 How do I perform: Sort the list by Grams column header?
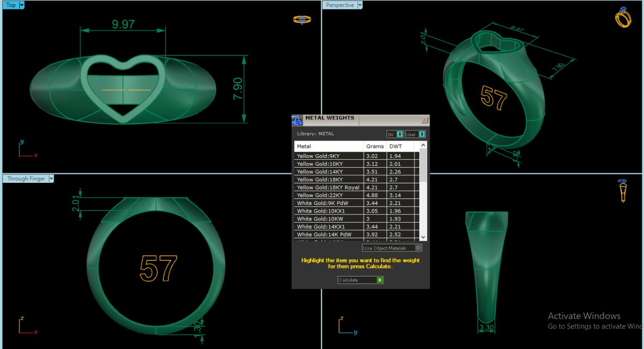[375, 147]
